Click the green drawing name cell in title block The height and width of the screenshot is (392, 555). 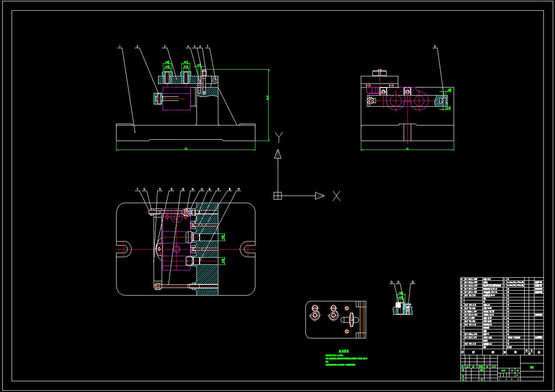pos(532,368)
